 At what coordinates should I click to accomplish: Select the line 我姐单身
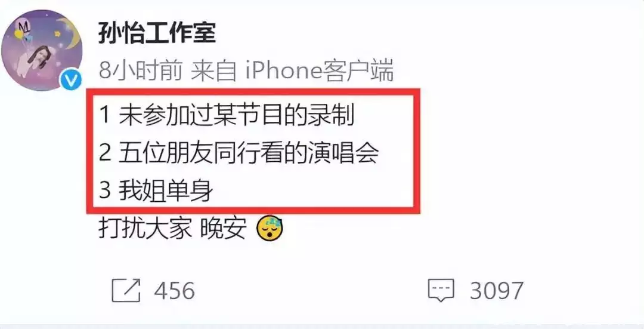tap(156, 191)
